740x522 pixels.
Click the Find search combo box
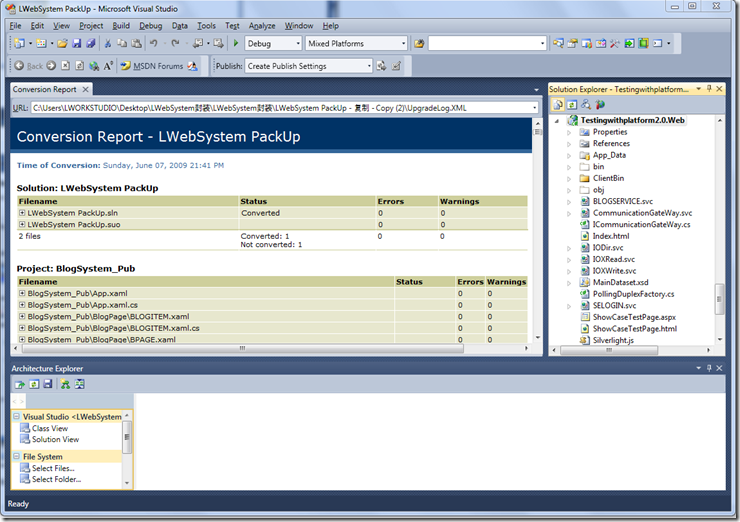(x=487, y=43)
